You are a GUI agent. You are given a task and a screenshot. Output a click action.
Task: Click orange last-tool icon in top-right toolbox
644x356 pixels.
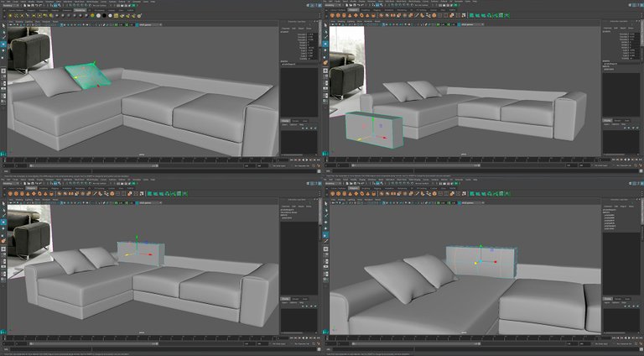325,62
